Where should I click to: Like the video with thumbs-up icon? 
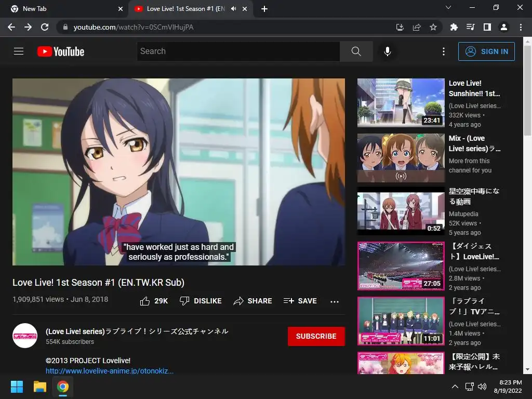click(145, 301)
